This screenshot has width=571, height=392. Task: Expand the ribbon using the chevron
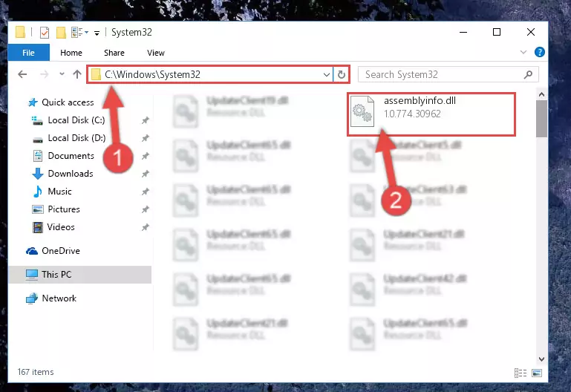tap(523, 52)
